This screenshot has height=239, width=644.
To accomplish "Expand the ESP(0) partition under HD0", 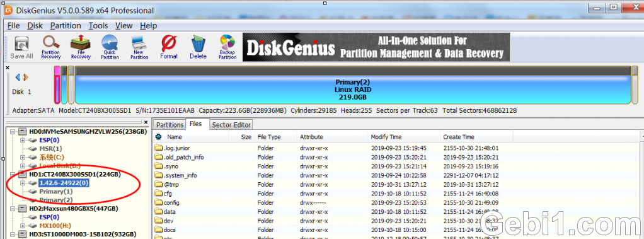I will coord(23,140).
